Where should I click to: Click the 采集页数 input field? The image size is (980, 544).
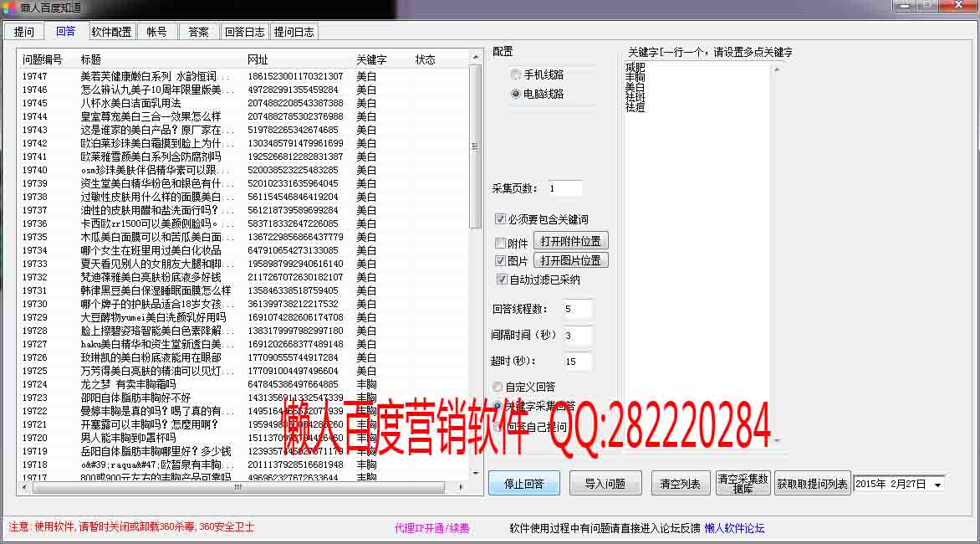pyautogui.click(x=565, y=187)
